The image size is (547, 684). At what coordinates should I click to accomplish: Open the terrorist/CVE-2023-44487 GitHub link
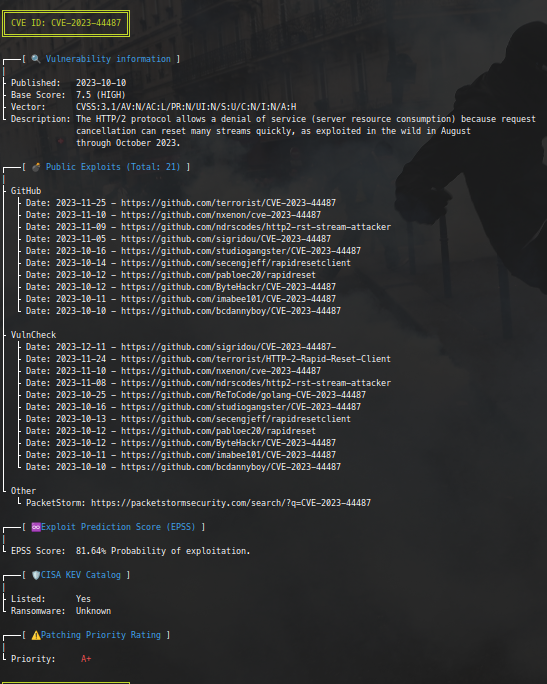click(229, 203)
